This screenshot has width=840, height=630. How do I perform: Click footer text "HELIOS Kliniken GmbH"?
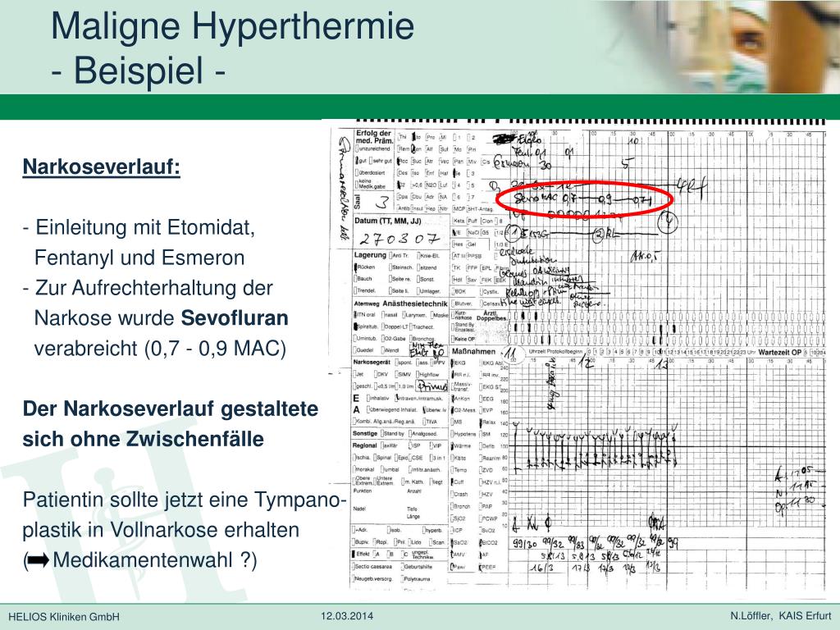[x=64, y=617]
